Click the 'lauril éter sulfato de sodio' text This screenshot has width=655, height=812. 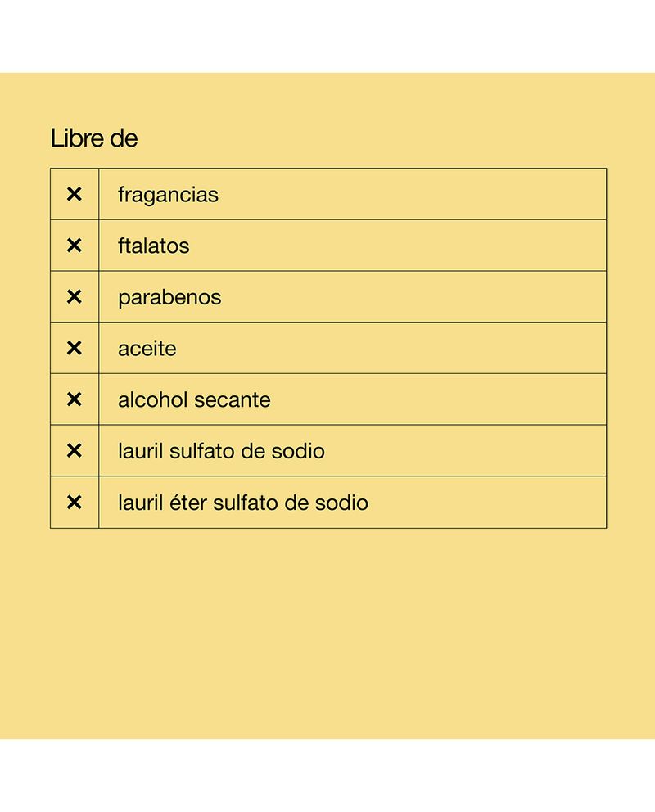pyautogui.click(x=243, y=503)
